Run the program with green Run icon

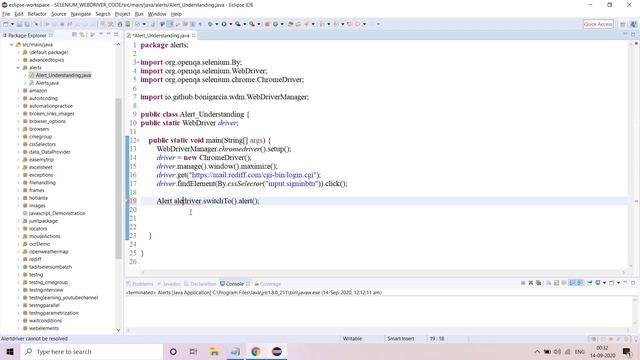point(224,24)
